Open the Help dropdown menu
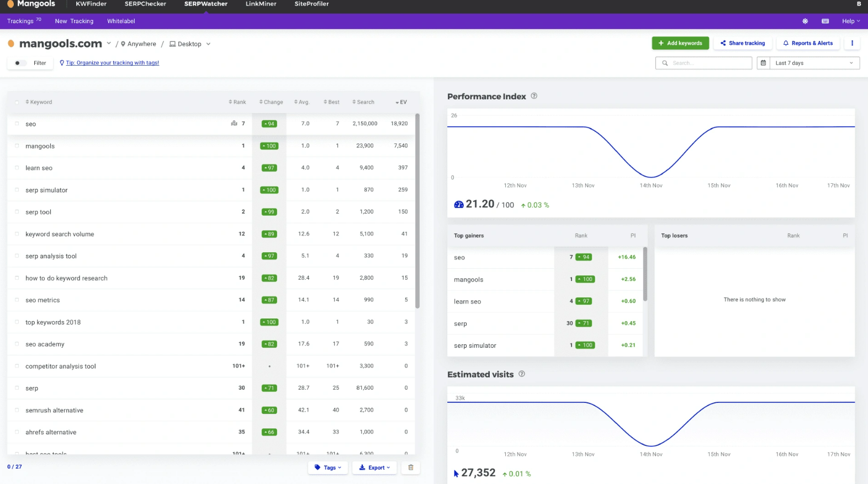Image resolution: width=868 pixels, height=484 pixels. click(851, 21)
